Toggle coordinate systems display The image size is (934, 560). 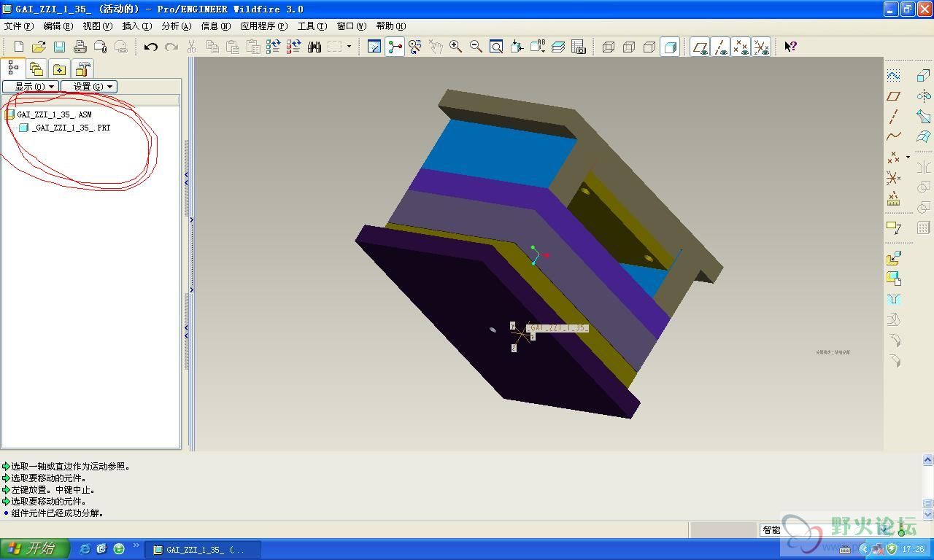coord(761,47)
